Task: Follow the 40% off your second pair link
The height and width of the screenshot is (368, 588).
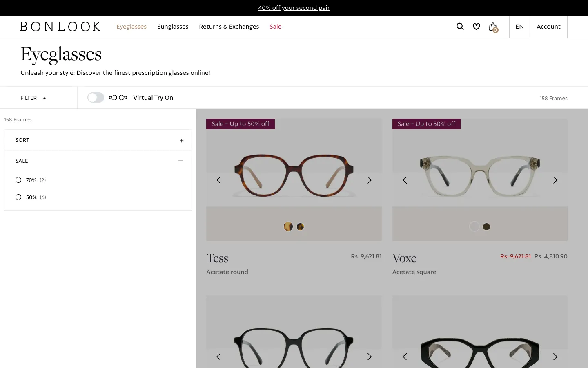Action: click(294, 8)
